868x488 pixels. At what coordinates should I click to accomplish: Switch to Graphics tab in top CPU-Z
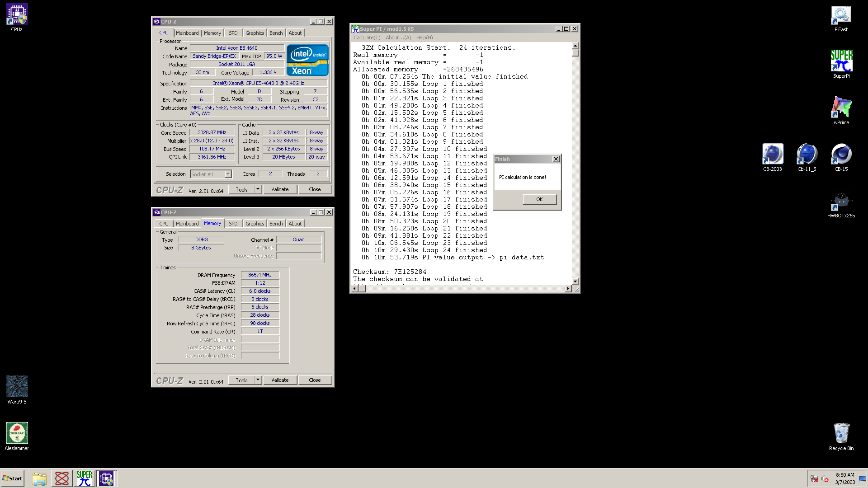coord(255,33)
